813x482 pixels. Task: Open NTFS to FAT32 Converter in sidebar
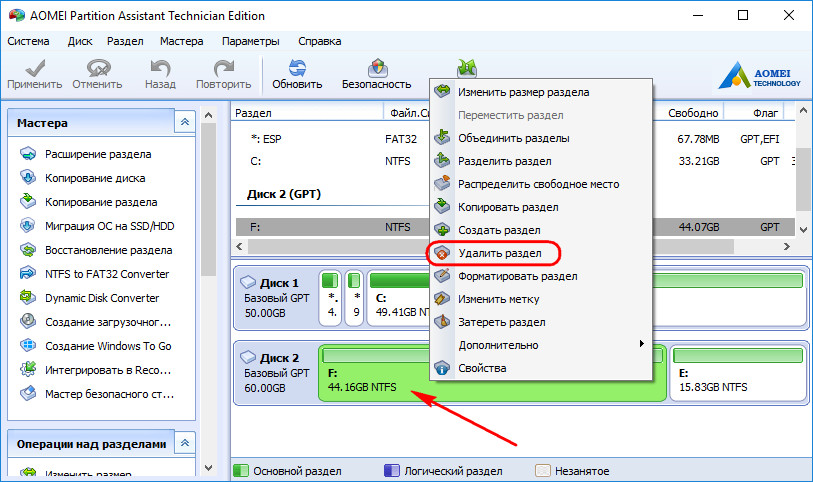click(x=106, y=274)
